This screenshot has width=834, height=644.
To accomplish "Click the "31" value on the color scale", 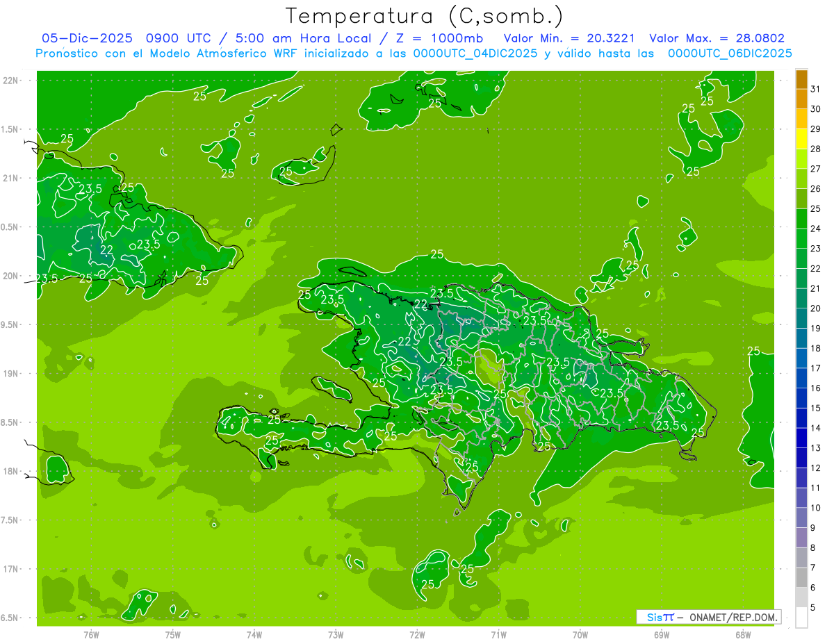I will pyautogui.click(x=815, y=89).
